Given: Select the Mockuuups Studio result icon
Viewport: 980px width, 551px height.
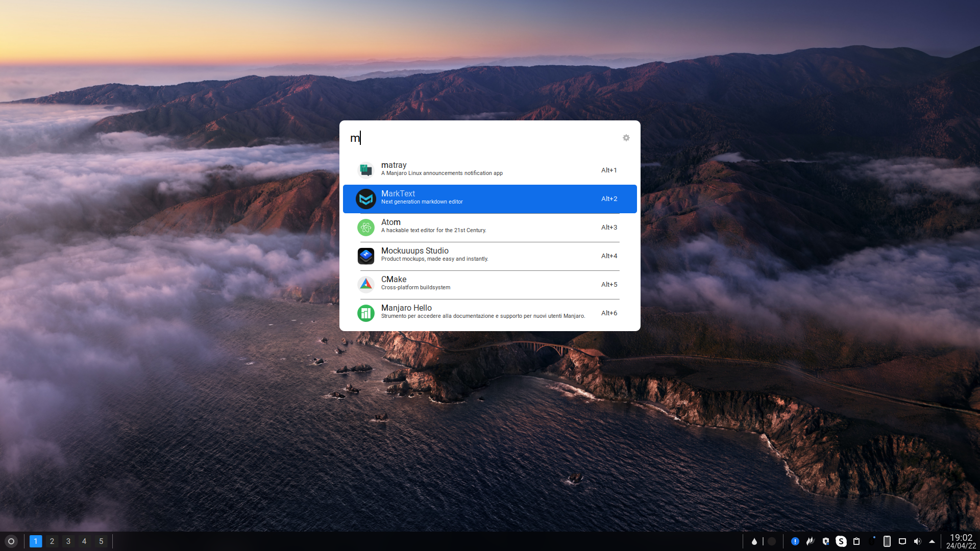Looking at the screenshot, I should click(365, 256).
